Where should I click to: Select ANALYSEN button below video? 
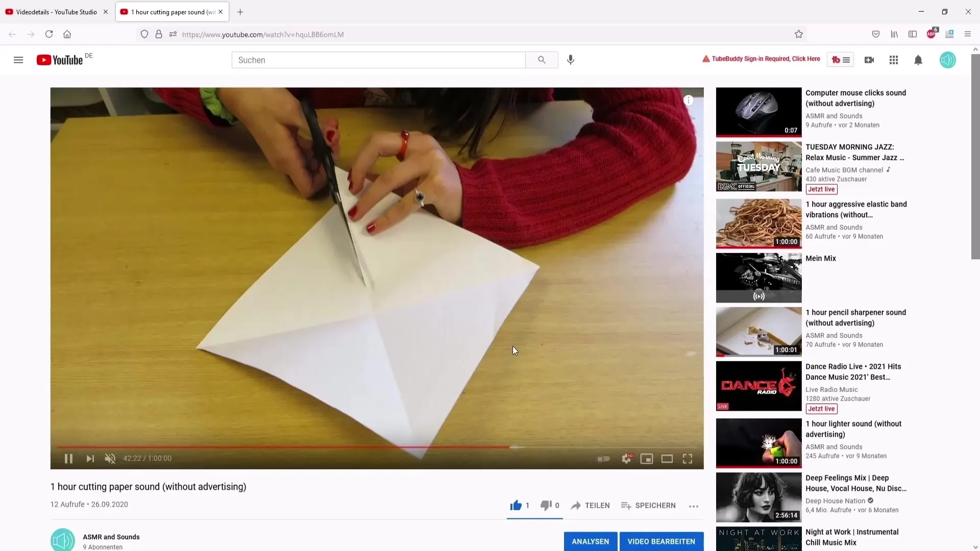(590, 541)
